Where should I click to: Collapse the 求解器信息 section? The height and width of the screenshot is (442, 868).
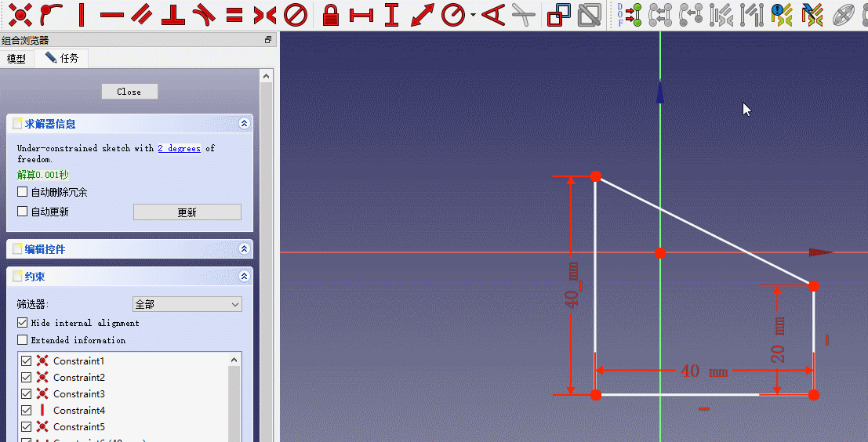244,123
